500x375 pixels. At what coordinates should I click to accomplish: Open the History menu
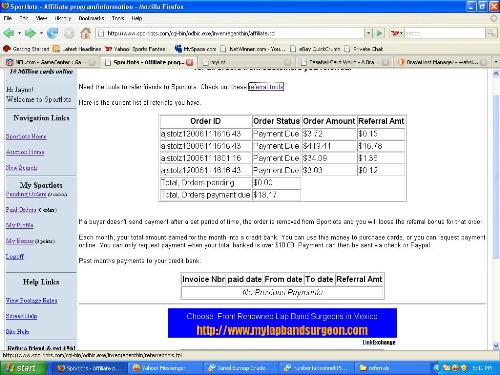(63, 18)
